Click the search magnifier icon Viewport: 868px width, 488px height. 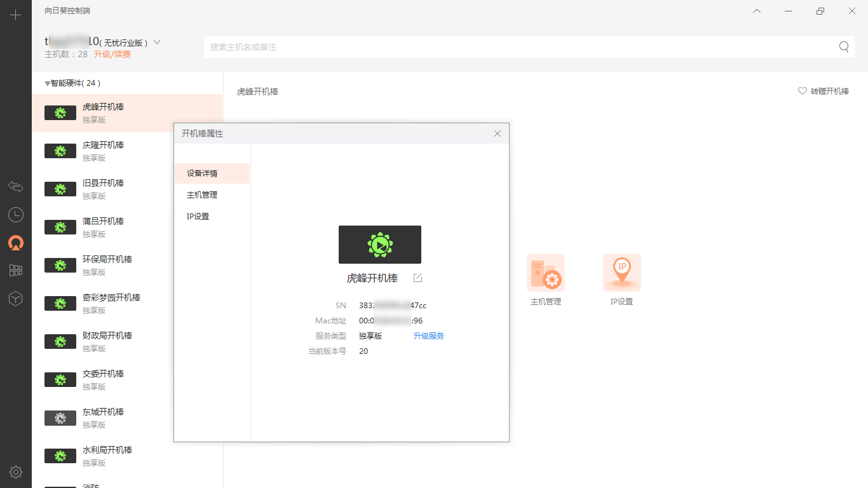coord(844,46)
